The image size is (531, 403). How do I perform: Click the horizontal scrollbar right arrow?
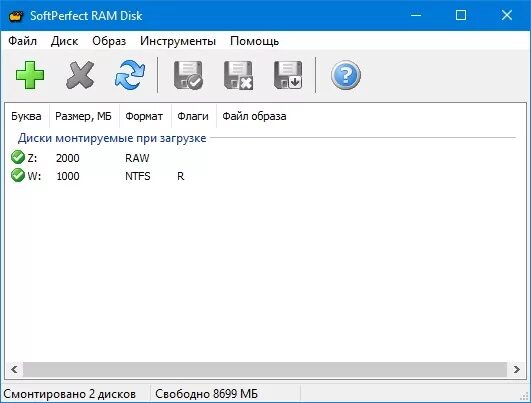pos(516,369)
